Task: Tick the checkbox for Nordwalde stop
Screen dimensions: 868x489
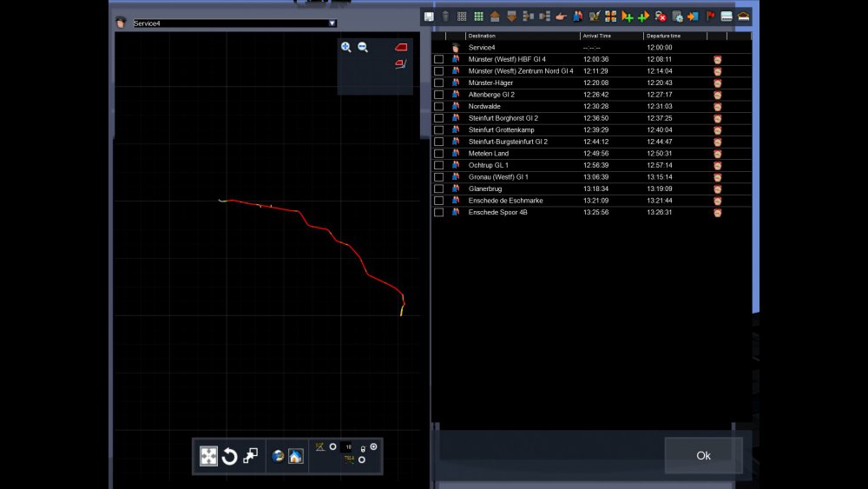Action: (x=438, y=107)
